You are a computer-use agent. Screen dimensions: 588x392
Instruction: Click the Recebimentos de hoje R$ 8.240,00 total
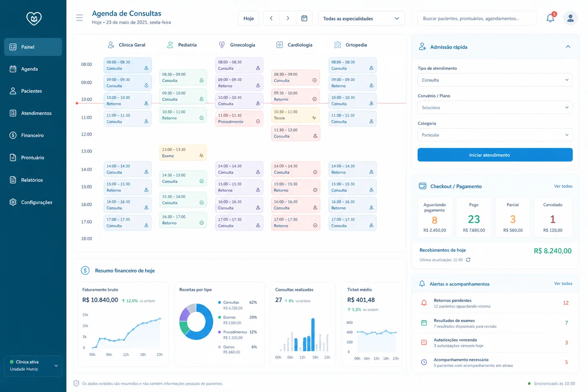pos(552,251)
